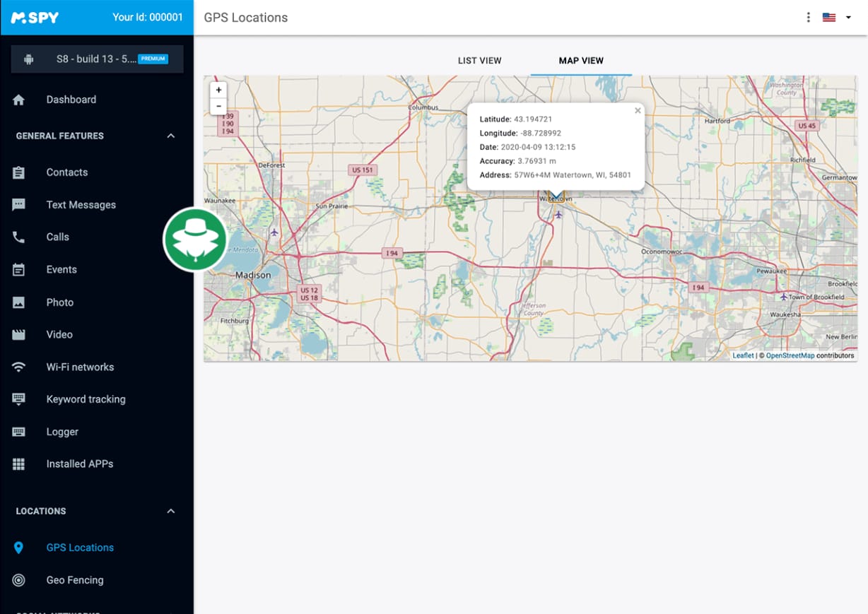Zoom in on the map

pyautogui.click(x=219, y=90)
